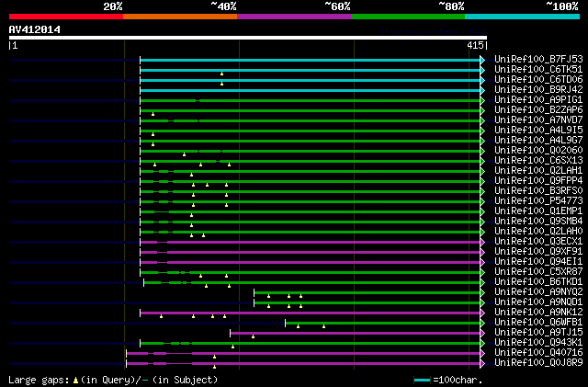The image size is (588, 387).
Task: Click the AV412014 query name
Action: pyautogui.click(x=35, y=29)
